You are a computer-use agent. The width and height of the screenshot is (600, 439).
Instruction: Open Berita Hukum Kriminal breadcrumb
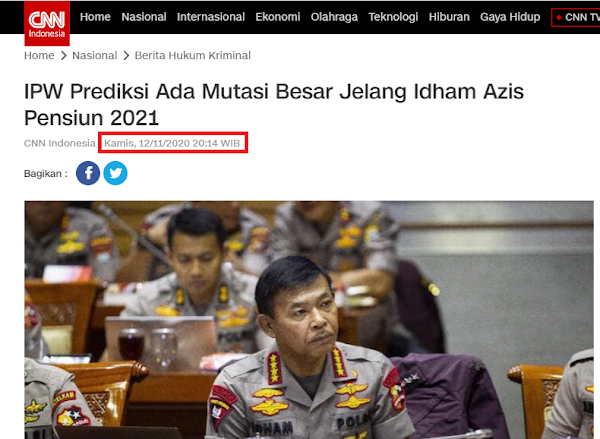(x=192, y=55)
